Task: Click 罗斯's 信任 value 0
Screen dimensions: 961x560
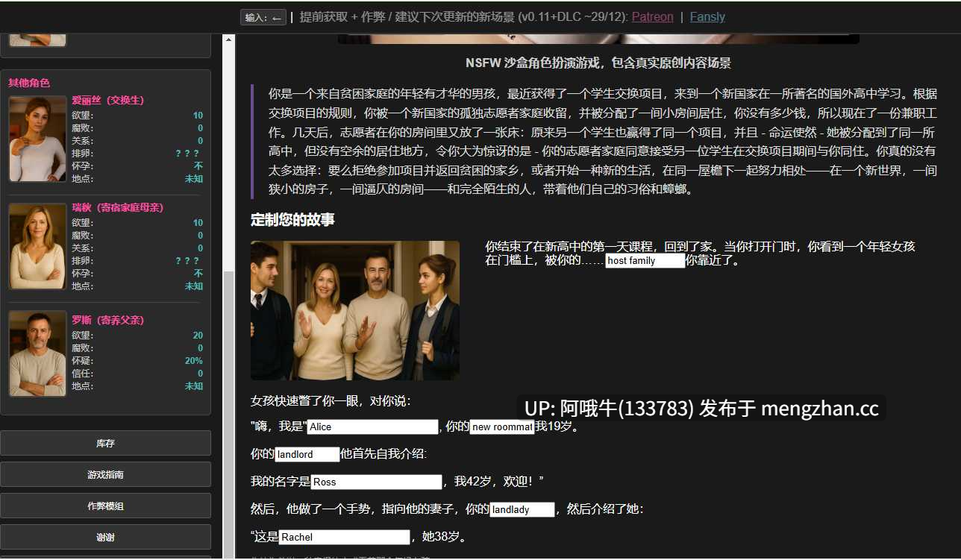Action: click(200, 374)
